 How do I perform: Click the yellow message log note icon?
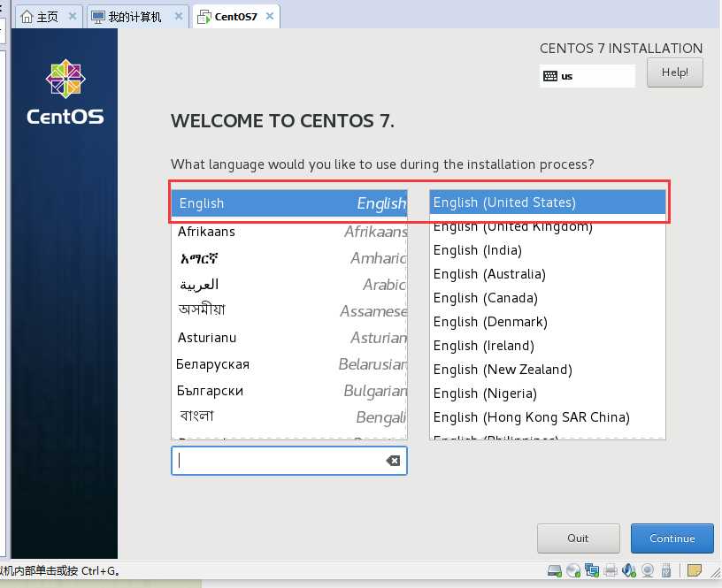click(694, 570)
